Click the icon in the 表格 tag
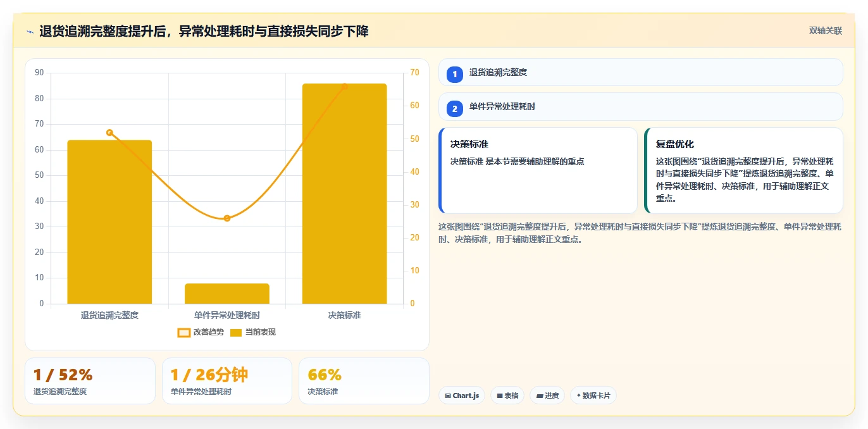This screenshot has height=429, width=868. point(500,396)
